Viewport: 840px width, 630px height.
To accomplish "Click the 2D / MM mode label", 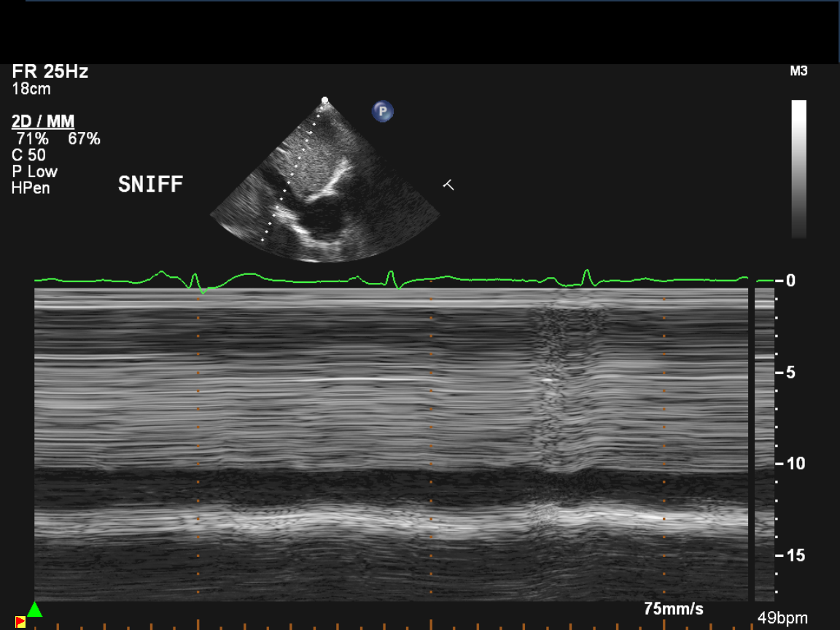I will coord(43,122).
